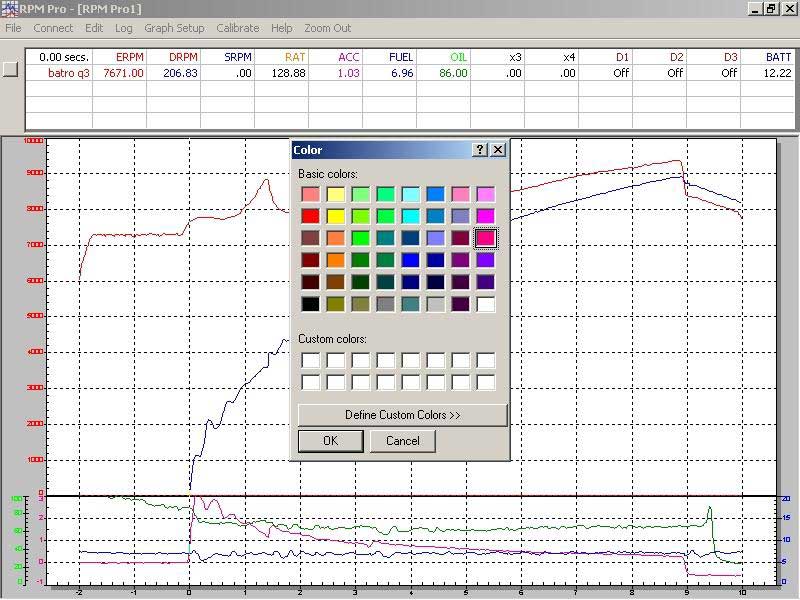Open the Log menu
The width and height of the screenshot is (800, 600).
tap(123, 28)
